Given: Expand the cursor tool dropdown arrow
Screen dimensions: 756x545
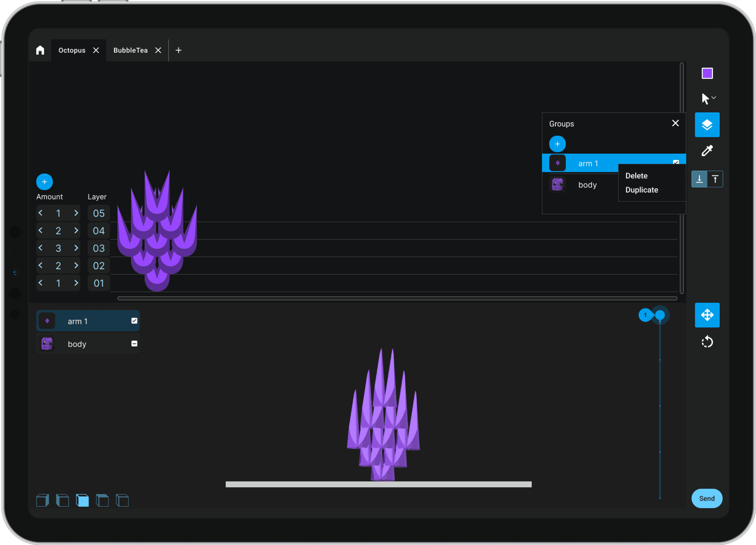Looking at the screenshot, I should (714, 98).
